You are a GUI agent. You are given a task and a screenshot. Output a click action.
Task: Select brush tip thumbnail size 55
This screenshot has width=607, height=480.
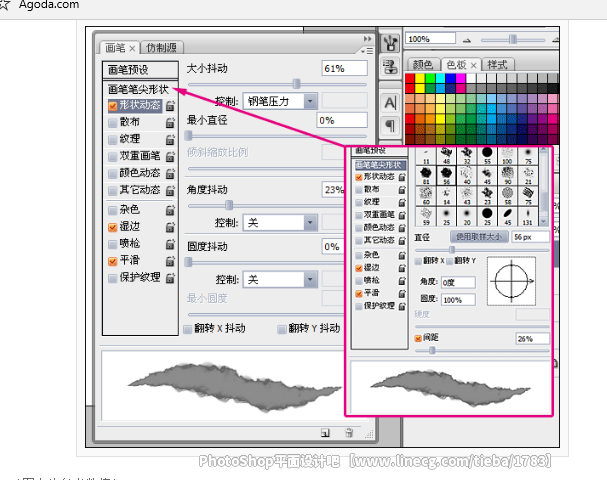(x=487, y=156)
